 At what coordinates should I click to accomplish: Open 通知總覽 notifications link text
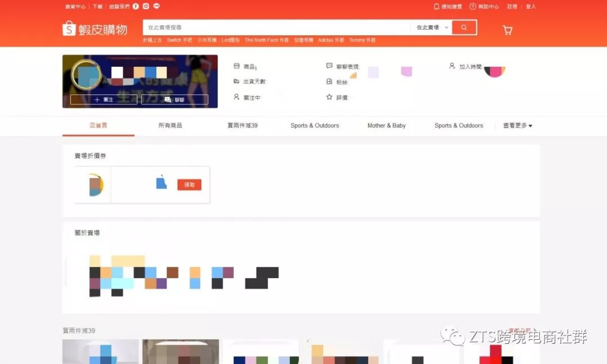pos(452,7)
